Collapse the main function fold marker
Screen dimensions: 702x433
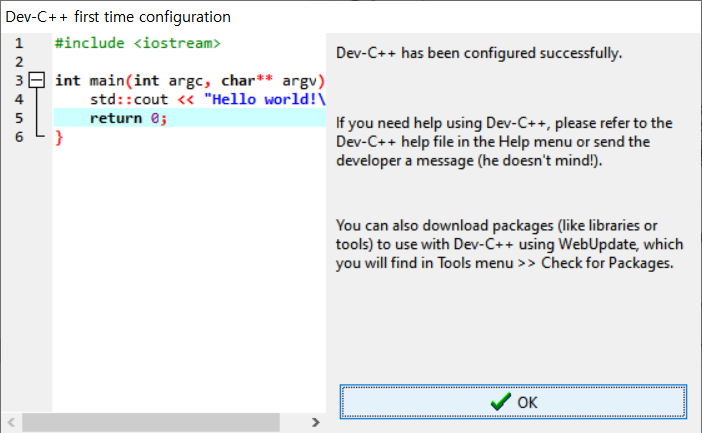[x=37, y=80]
